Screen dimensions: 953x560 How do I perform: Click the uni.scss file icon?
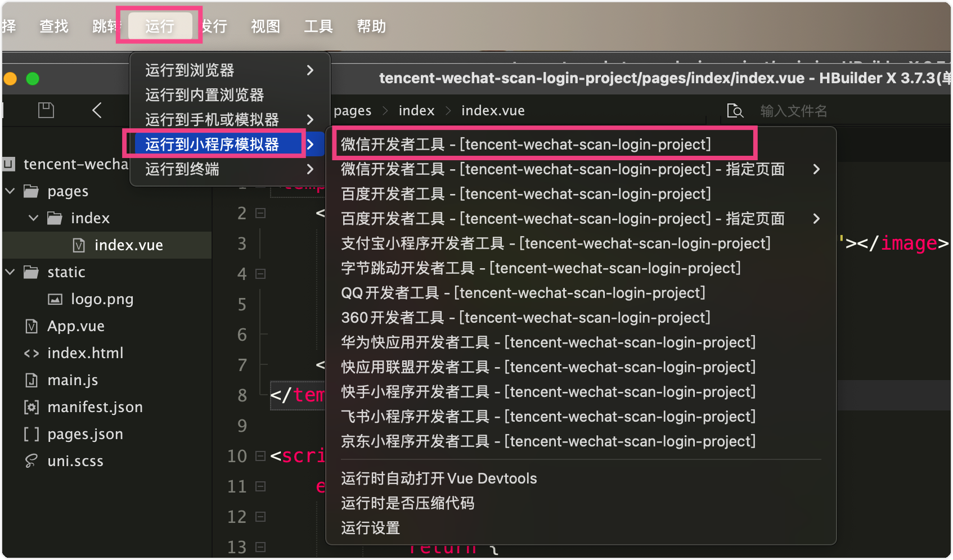[32, 461]
